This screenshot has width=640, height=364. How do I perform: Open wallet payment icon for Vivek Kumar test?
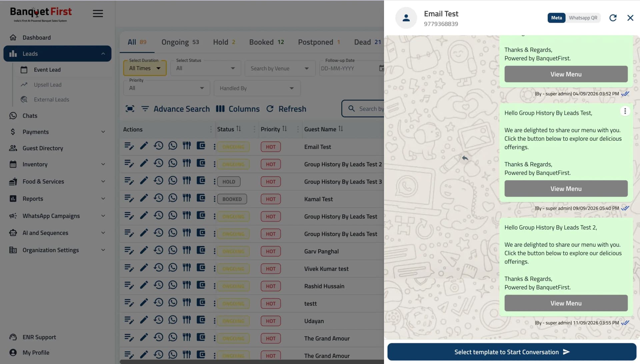(x=201, y=267)
